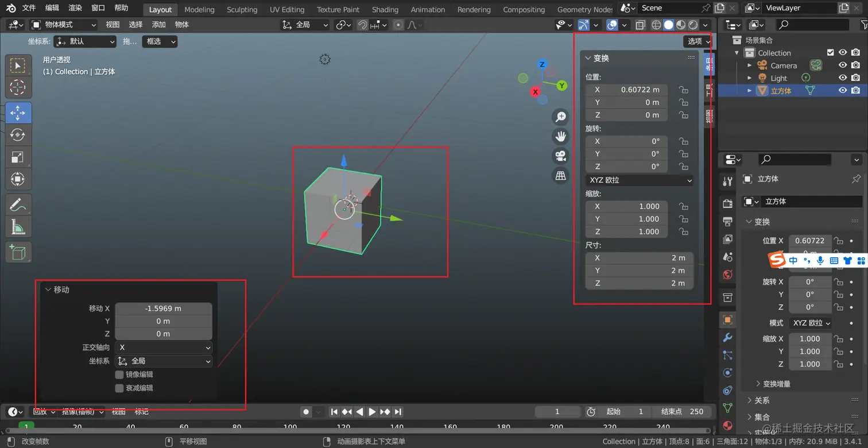
Task: Toggle camera view in viewport
Action: (x=560, y=156)
